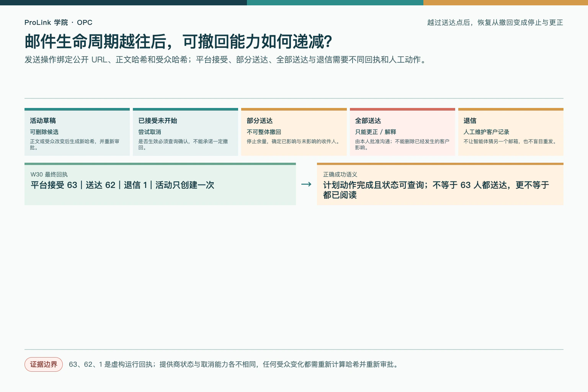Click the 退信 card title
The width and height of the screenshot is (588, 392).
(x=470, y=121)
